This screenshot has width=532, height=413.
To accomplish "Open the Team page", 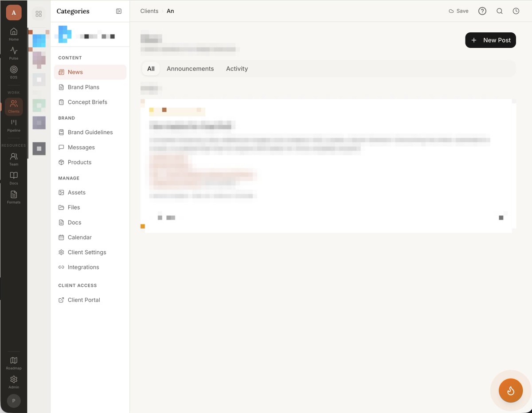I will click(14, 159).
